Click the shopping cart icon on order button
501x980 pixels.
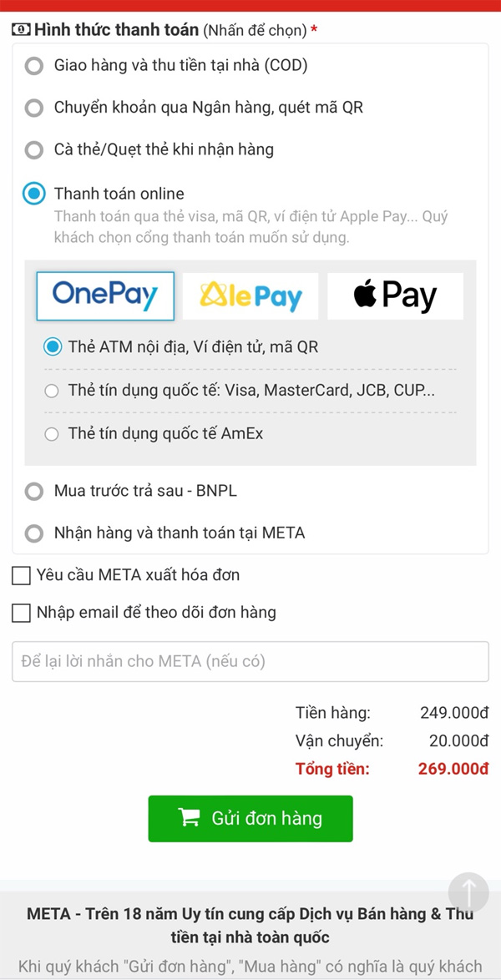point(190,818)
